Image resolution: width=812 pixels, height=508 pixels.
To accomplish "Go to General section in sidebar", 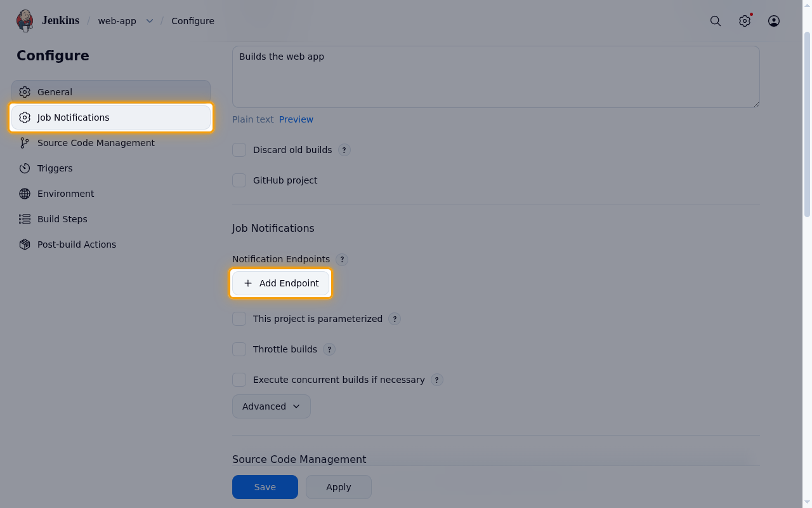I will 111,92.
